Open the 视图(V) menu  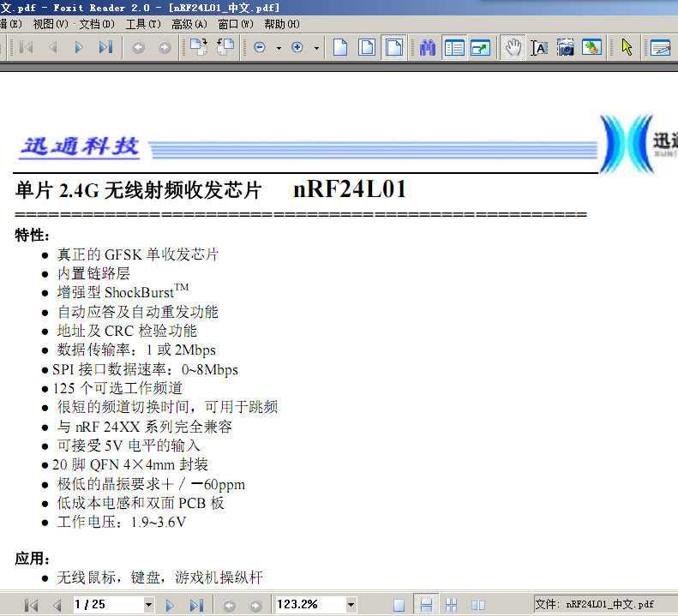click(51, 24)
